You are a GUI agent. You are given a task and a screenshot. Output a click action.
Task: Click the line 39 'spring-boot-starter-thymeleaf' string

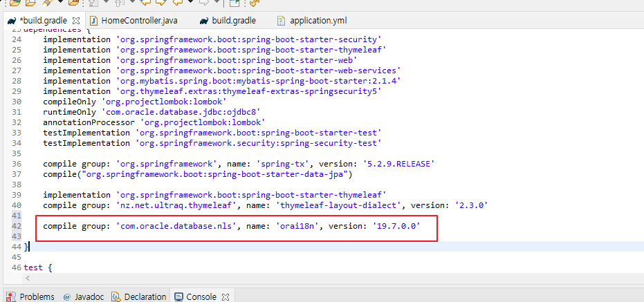(251, 194)
